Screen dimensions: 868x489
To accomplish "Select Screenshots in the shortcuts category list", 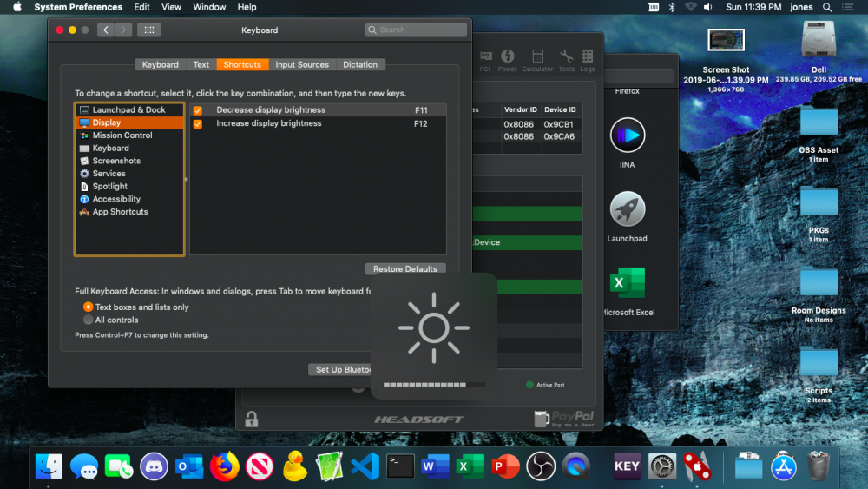I will 116,161.
